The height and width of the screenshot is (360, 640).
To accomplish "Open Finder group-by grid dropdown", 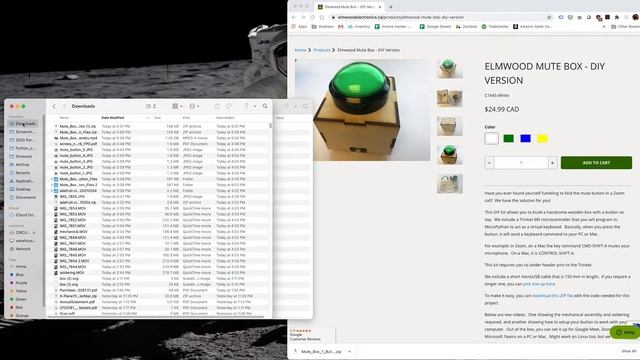I will click(x=177, y=106).
